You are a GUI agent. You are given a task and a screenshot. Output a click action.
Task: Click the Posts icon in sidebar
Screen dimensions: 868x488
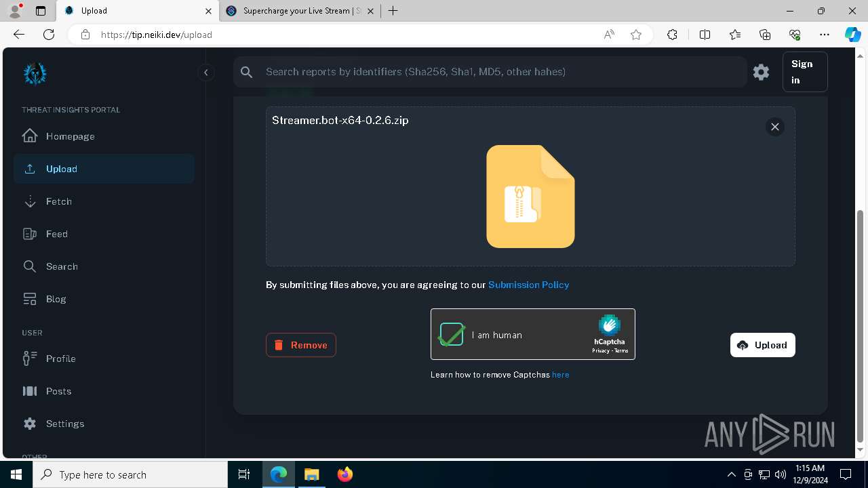(30, 391)
